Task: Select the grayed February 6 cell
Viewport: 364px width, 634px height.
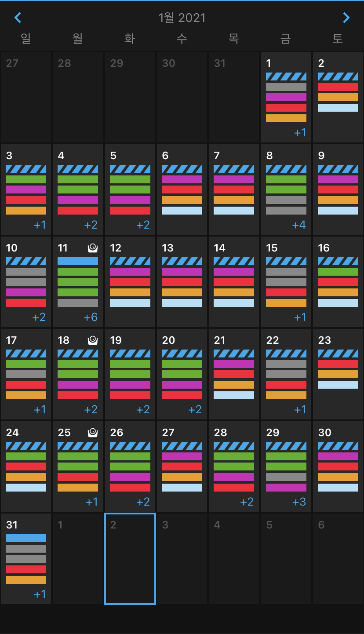Action: click(338, 559)
